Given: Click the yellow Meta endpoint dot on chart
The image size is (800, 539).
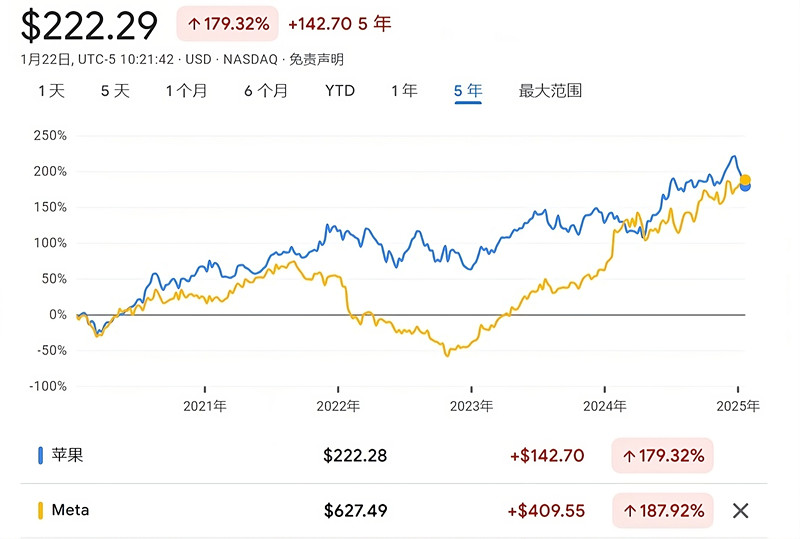Looking at the screenshot, I should (745, 180).
